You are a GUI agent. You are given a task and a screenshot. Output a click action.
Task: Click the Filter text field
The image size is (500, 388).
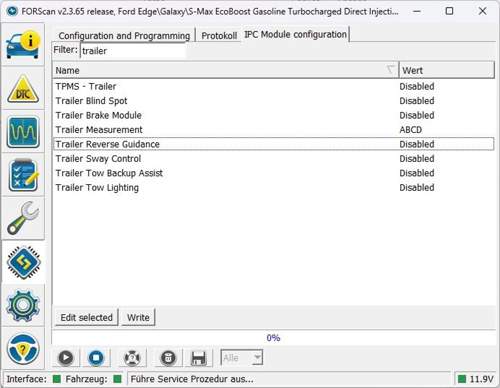pyautogui.click(x=133, y=51)
